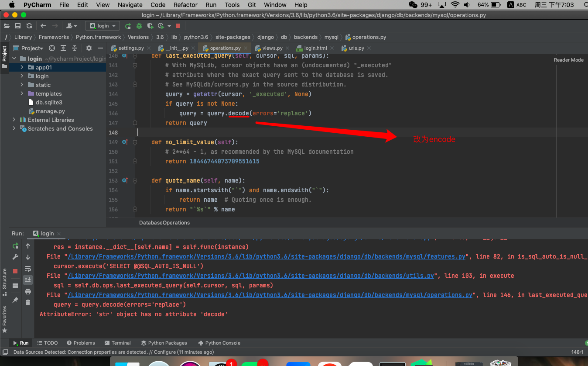Reload all files from disk

coord(29,26)
